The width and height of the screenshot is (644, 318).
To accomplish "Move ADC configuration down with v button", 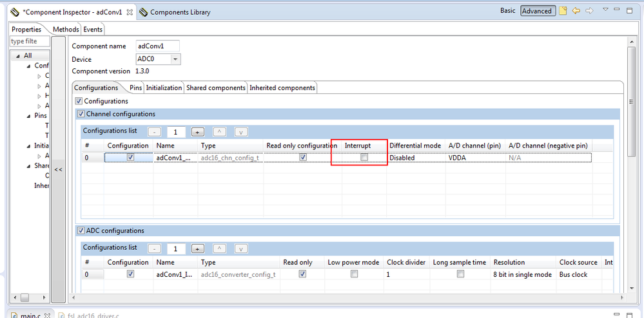I will (241, 249).
